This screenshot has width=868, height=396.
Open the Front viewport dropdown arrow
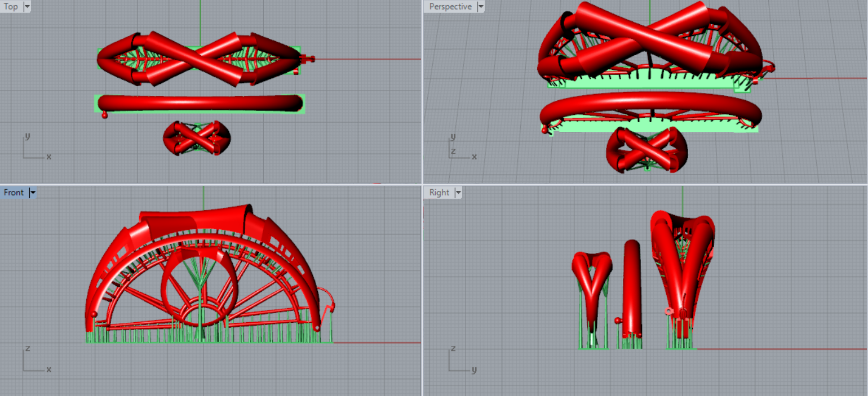pos(33,193)
